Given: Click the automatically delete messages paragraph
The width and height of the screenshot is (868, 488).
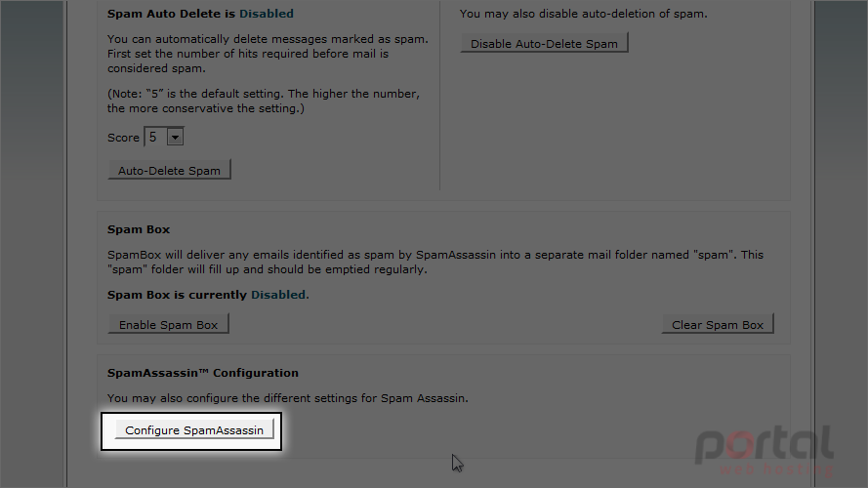Looking at the screenshot, I should tap(268, 54).
